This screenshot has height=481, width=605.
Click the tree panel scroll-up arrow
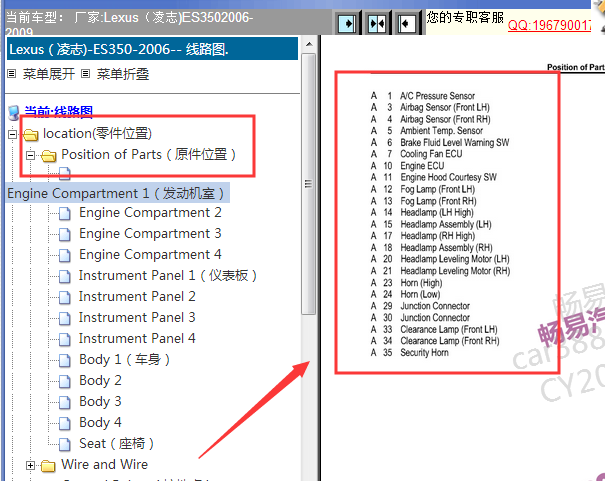click(309, 44)
